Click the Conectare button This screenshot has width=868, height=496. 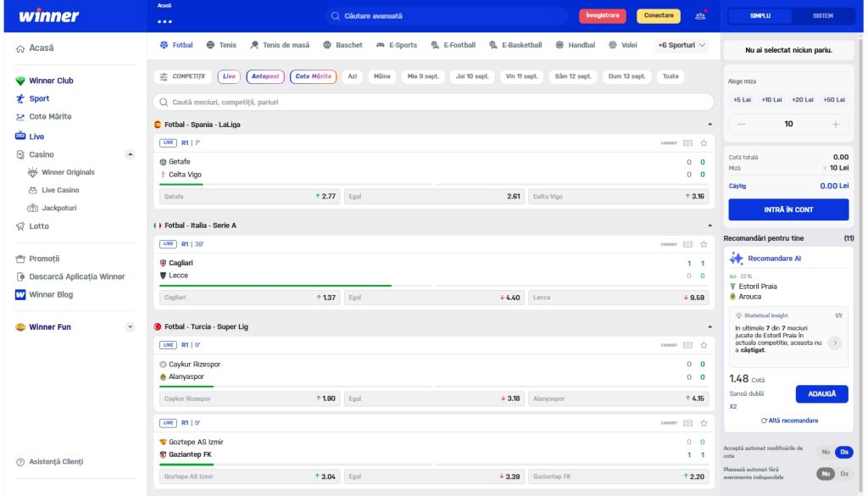[659, 16]
